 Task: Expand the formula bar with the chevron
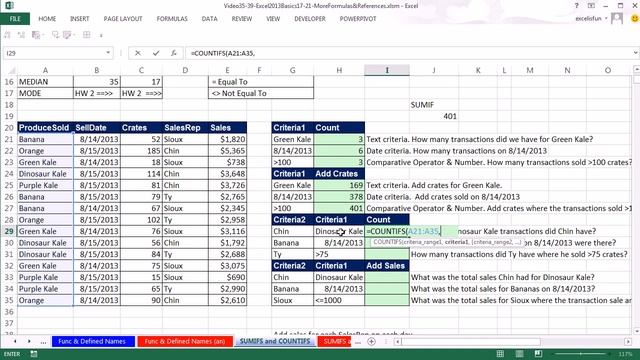click(636, 53)
